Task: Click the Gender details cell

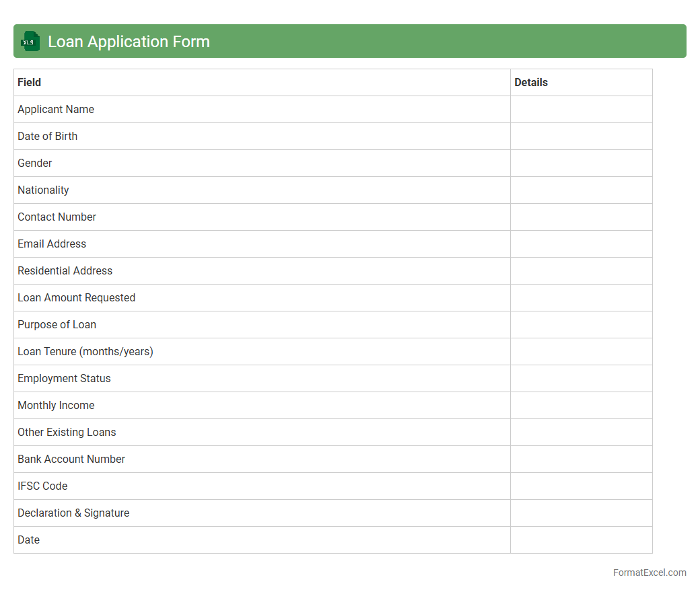Action: [x=581, y=163]
